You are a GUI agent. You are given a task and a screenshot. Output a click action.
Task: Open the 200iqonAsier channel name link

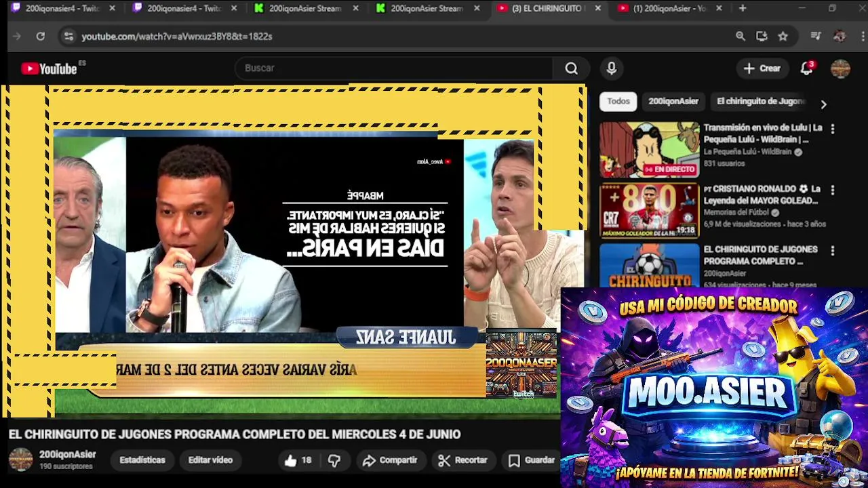coord(67,455)
